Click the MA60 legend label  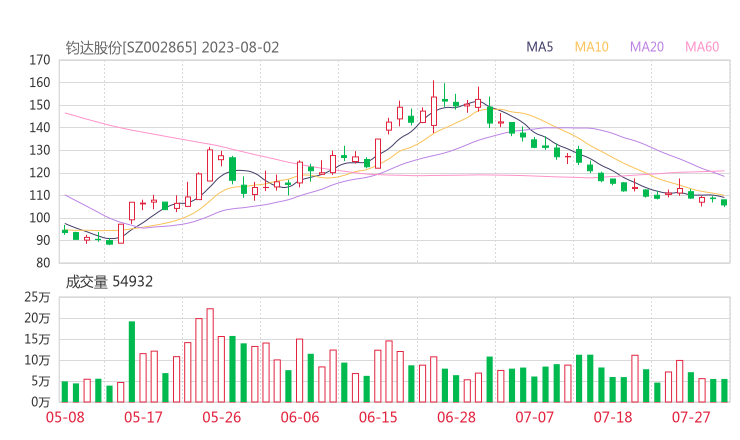tap(702, 47)
